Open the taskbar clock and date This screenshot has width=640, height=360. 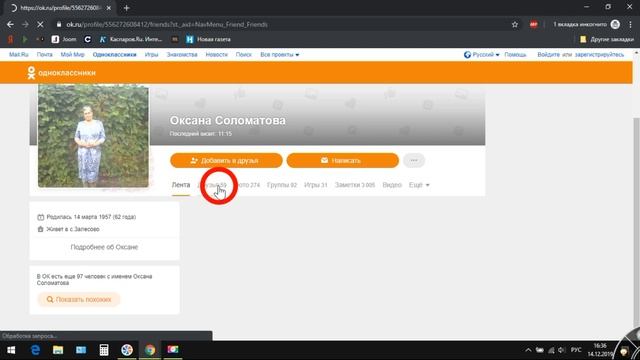click(x=599, y=350)
